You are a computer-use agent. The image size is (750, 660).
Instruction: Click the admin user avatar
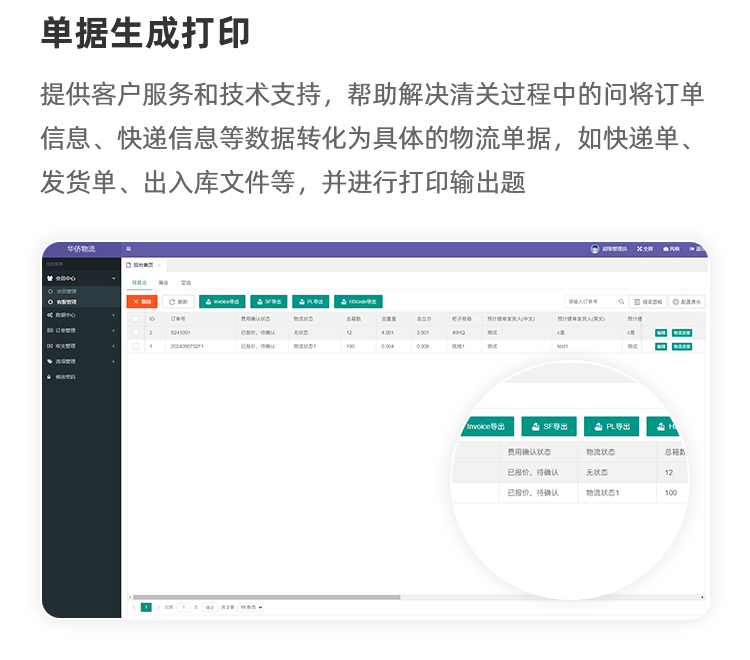point(595,249)
